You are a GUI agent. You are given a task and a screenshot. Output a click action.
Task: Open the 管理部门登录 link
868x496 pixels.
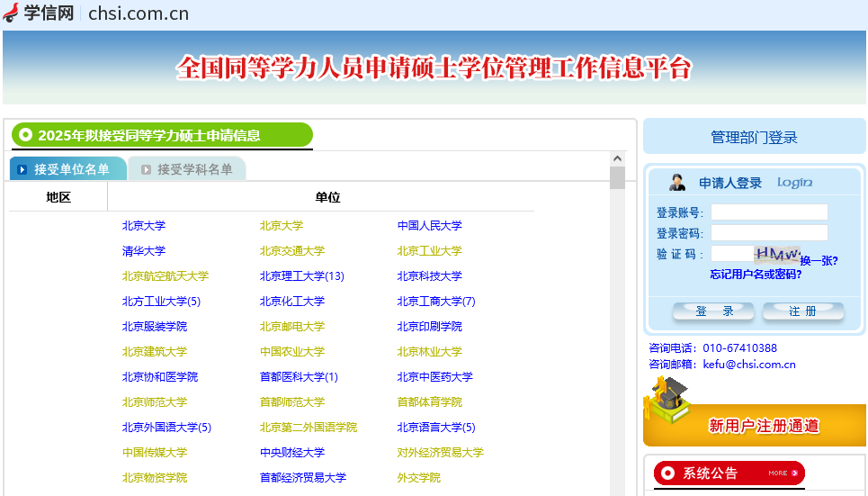point(754,137)
